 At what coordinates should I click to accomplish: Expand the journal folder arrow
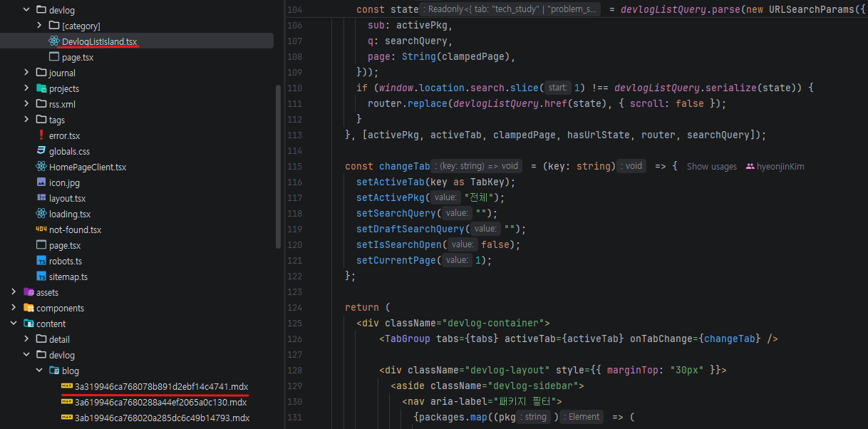(26, 73)
